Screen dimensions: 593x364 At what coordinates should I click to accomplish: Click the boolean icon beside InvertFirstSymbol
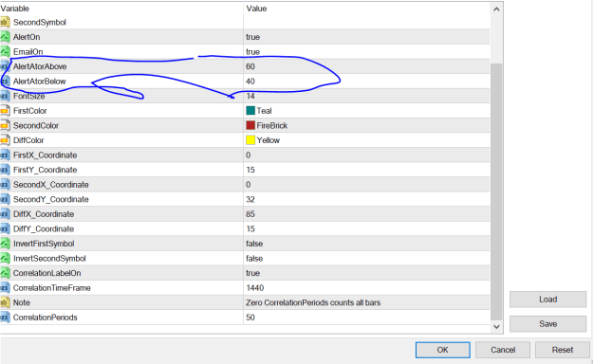tap(5, 244)
